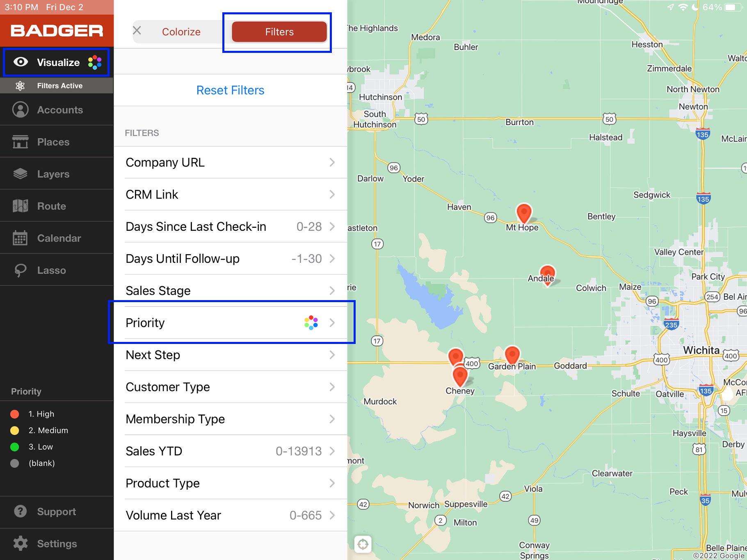747x560 pixels.
Task: Tap the battery indicator in status bar
Action: point(734,7)
